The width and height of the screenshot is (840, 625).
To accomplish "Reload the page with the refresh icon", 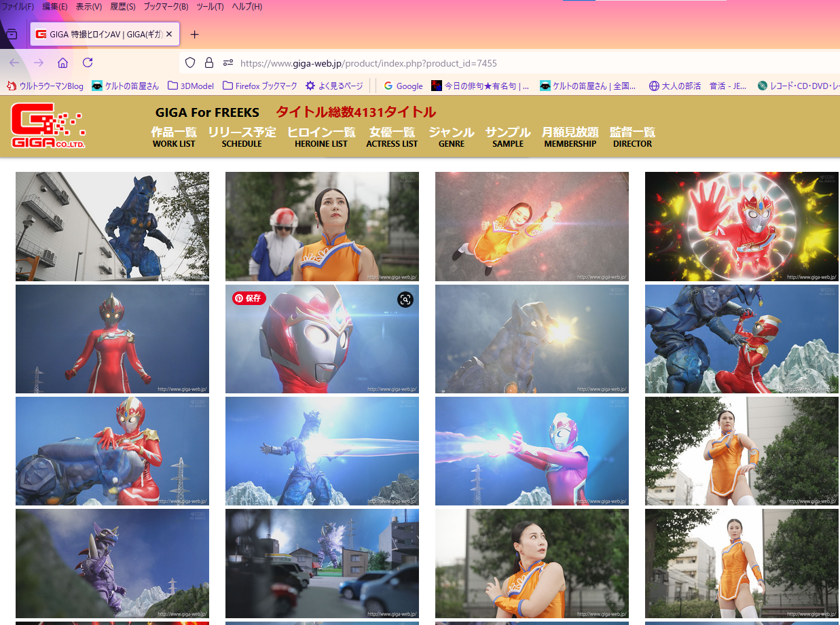I will point(88,63).
